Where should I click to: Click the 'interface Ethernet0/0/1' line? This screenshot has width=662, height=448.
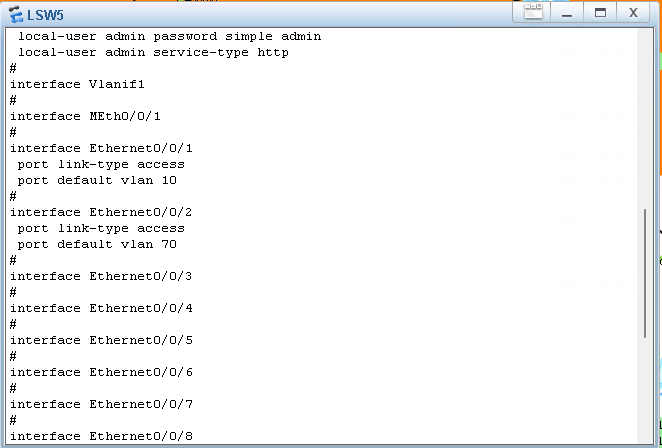click(101, 148)
